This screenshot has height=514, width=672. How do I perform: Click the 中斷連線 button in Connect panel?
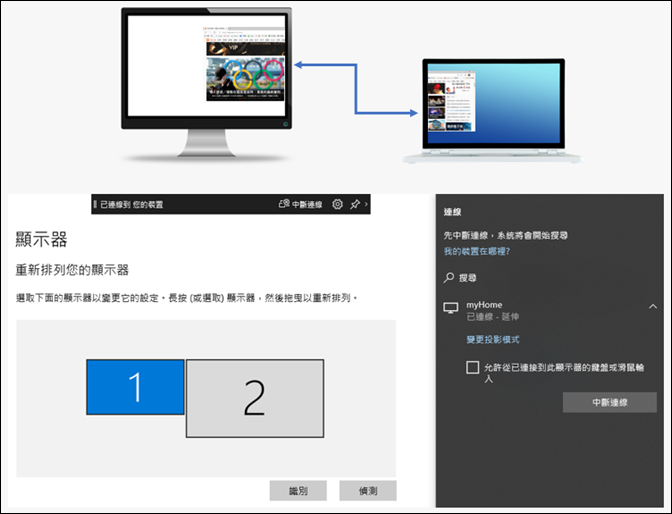pyautogui.click(x=609, y=402)
